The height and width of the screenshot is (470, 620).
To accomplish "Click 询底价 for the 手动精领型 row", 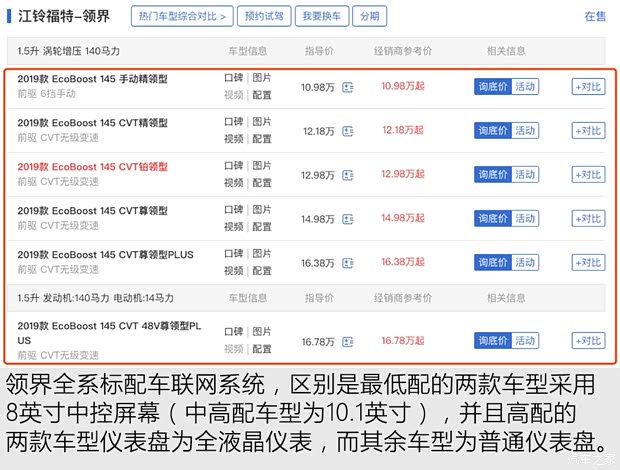I will 492,87.
